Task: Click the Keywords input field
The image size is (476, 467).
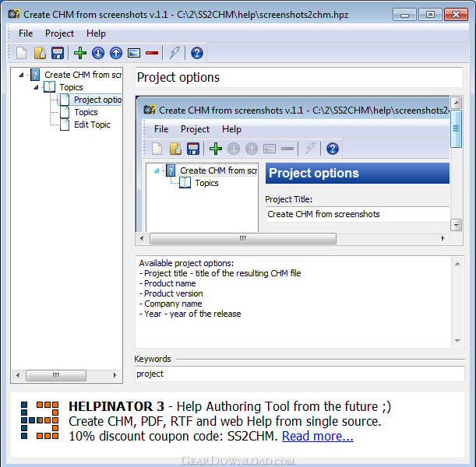Action: (299, 374)
